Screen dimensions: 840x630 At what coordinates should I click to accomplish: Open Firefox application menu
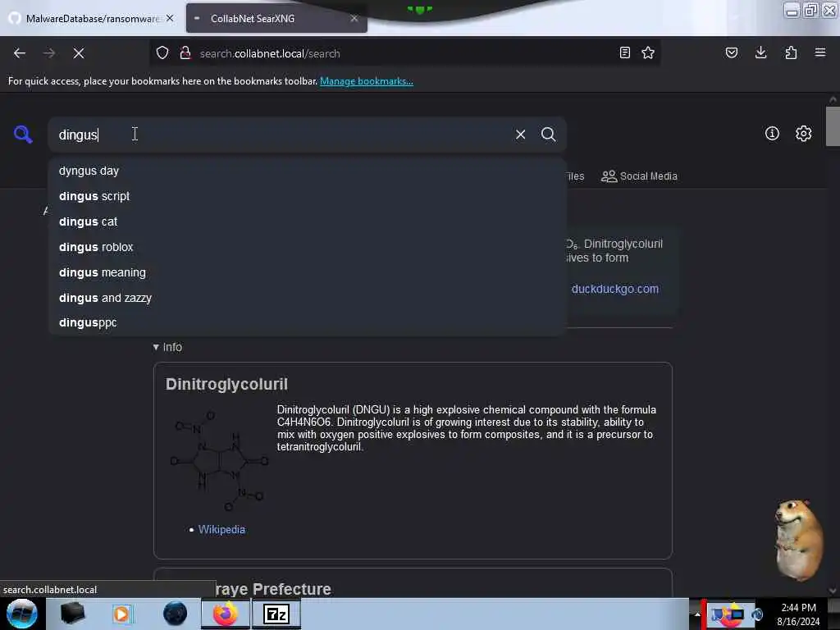point(820,52)
